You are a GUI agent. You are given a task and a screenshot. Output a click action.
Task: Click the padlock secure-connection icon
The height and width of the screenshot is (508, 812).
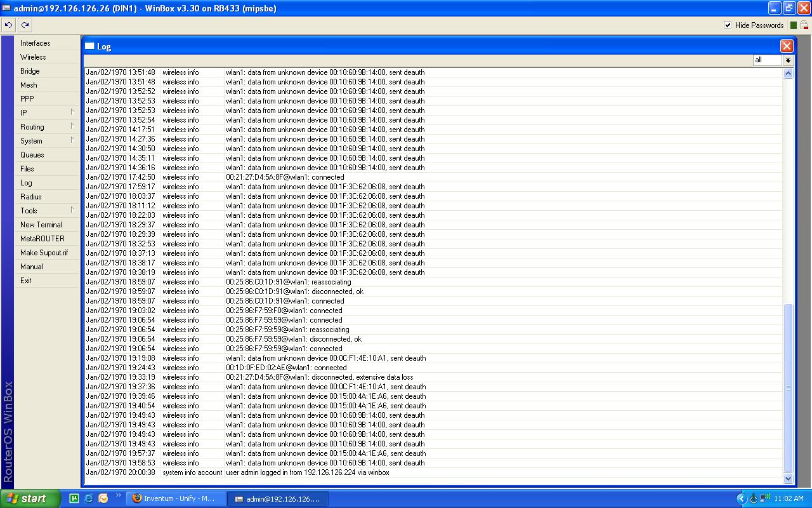click(x=804, y=25)
